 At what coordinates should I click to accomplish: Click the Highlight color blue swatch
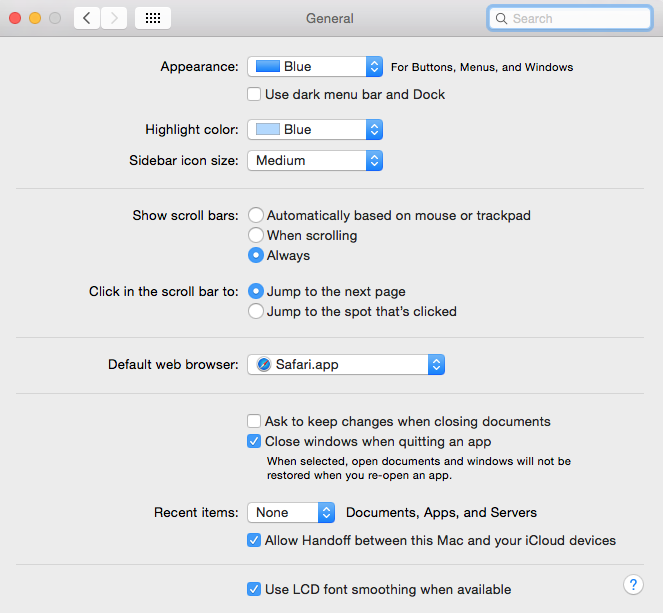point(268,129)
